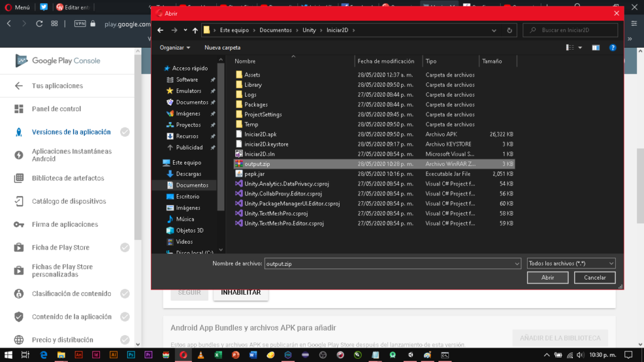Open Contenido de la aplicación shield icon
644x362 pixels.
(19, 317)
